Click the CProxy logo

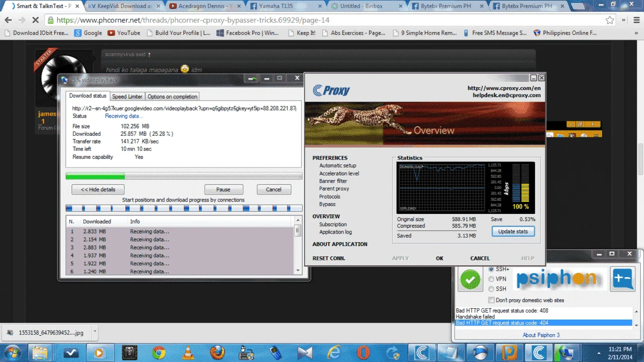(x=332, y=90)
